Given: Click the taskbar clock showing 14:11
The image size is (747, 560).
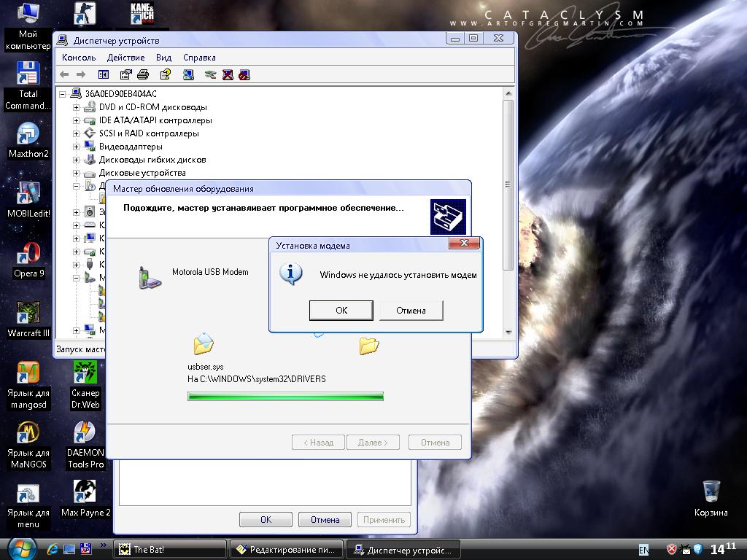Looking at the screenshot, I should click(723, 548).
